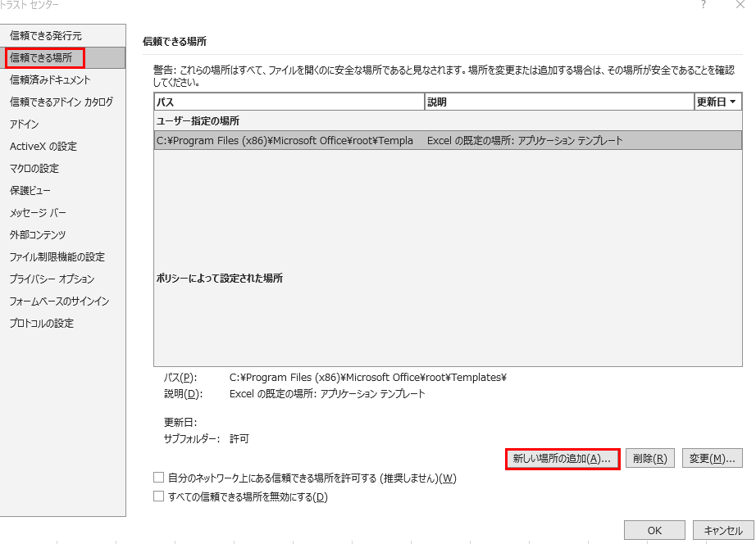Click the 説明 column header

558,102
